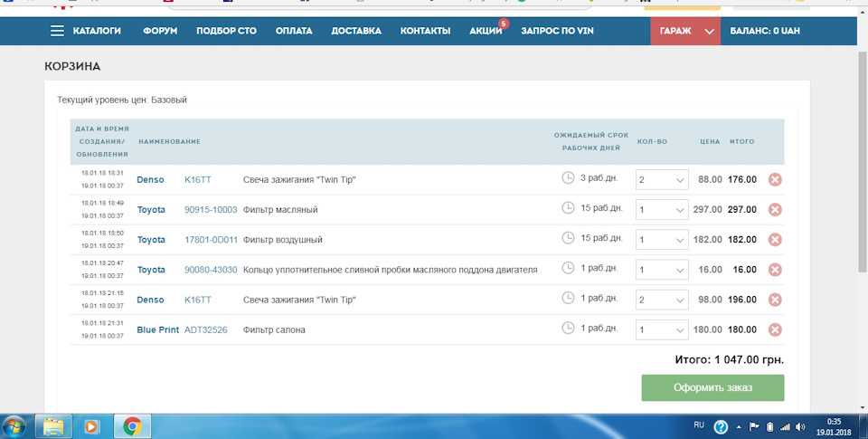Click the Blue Print brand link
This screenshot has height=439, width=868.
coord(157,329)
